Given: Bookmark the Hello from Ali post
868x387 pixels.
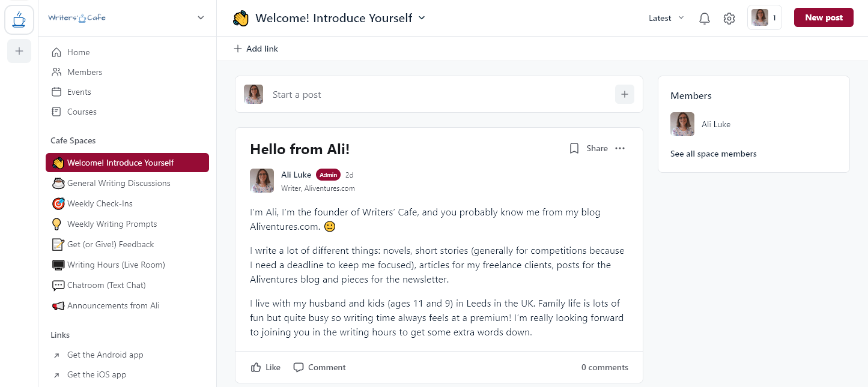Looking at the screenshot, I should tap(574, 148).
